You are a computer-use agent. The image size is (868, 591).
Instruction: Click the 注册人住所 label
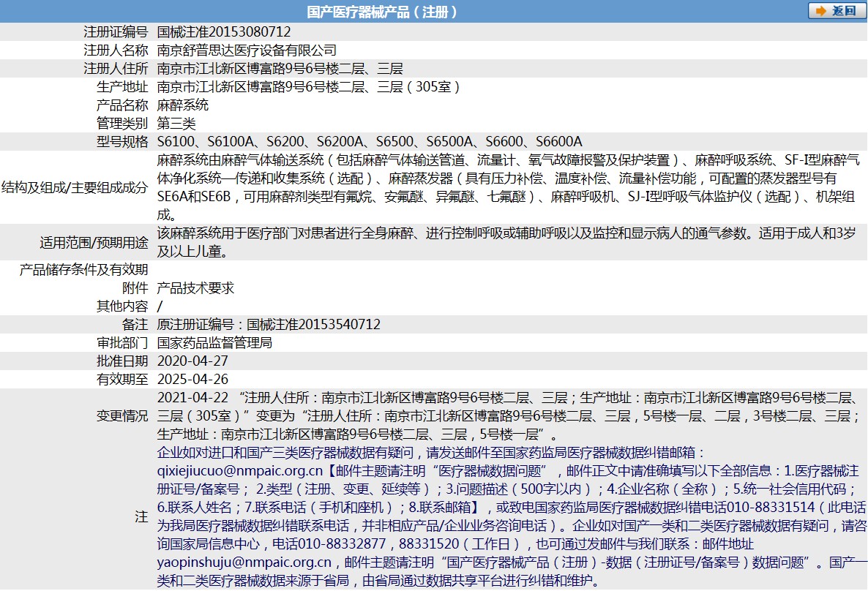[x=116, y=69]
